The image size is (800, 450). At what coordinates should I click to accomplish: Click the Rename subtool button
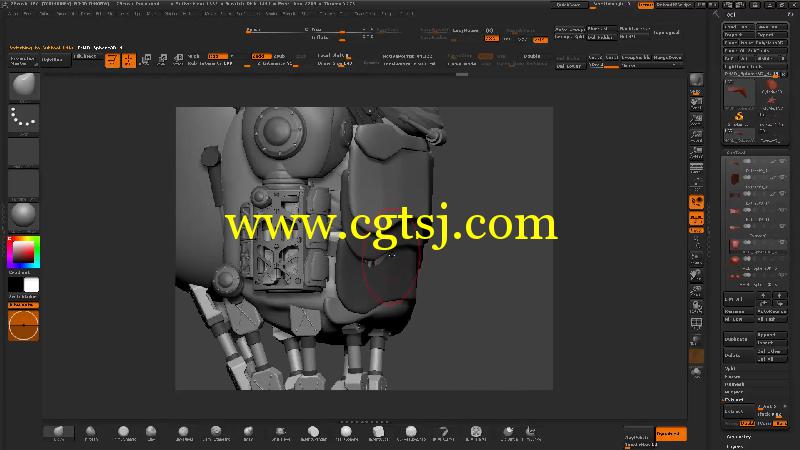[x=738, y=311]
